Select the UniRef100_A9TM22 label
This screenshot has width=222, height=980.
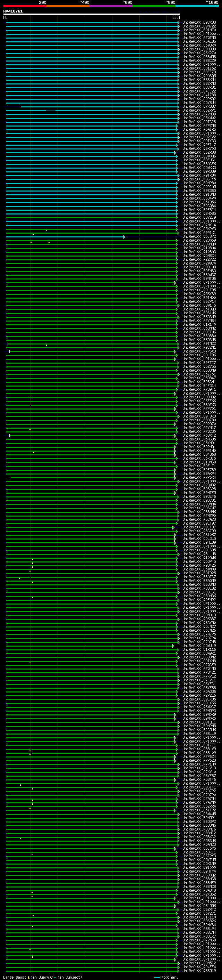(x=199, y=343)
